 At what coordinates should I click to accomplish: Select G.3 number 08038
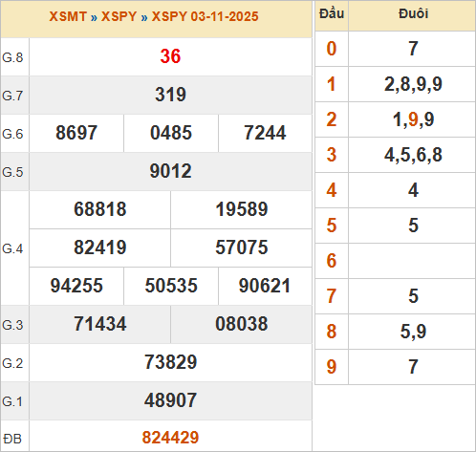pyautogui.click(x=242, y=324)
